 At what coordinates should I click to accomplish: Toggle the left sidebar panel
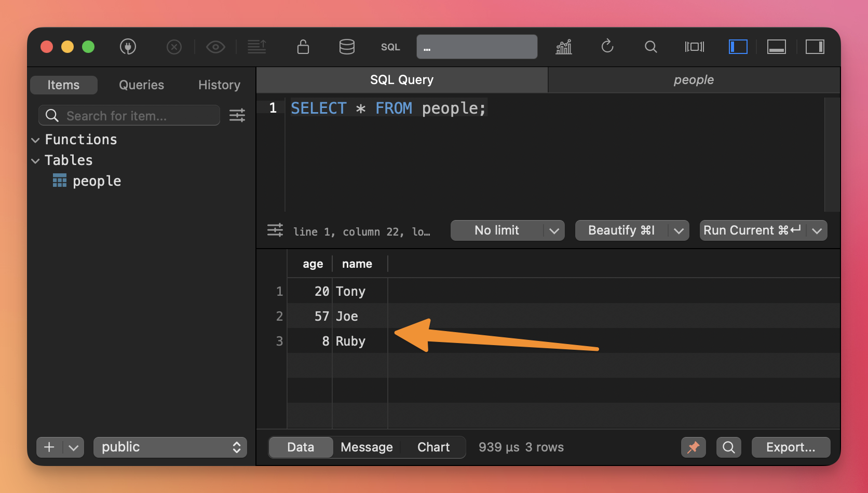click(738, 47)
